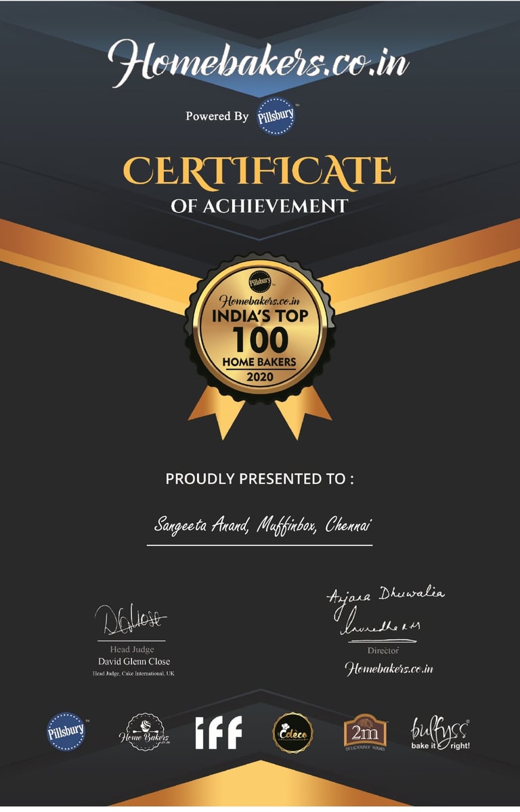The width and height of the screenshot is (520, 812).
Task: Click the 'OF ACHIEVEMENT' subtitle
Action: point(259,206)
